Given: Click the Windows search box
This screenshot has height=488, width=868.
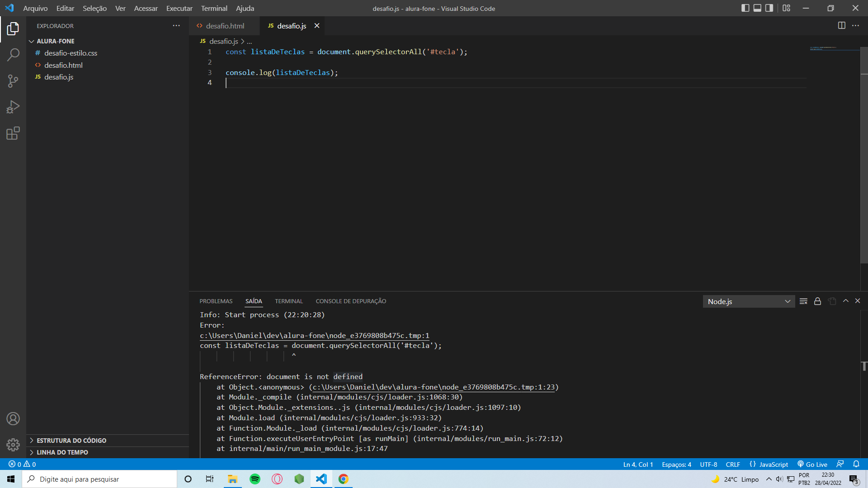Looking at the screenshot, I should tap(99, 479).
